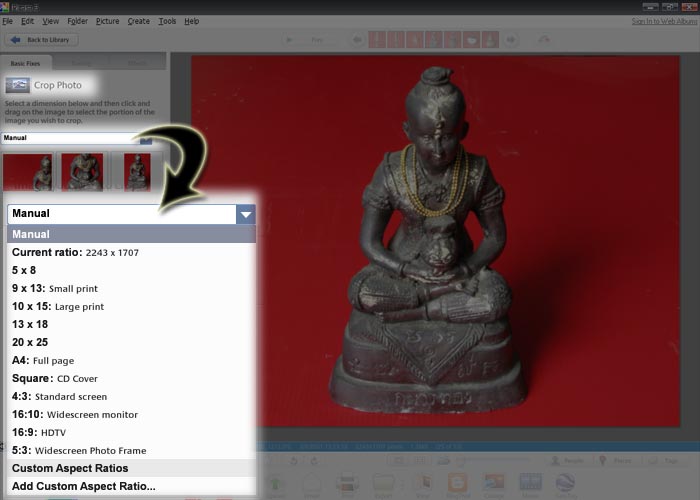Go to previous photo using left filmstrip arrow
The image size is (700, 500).
pyautogui.click(x=357, y=40)
